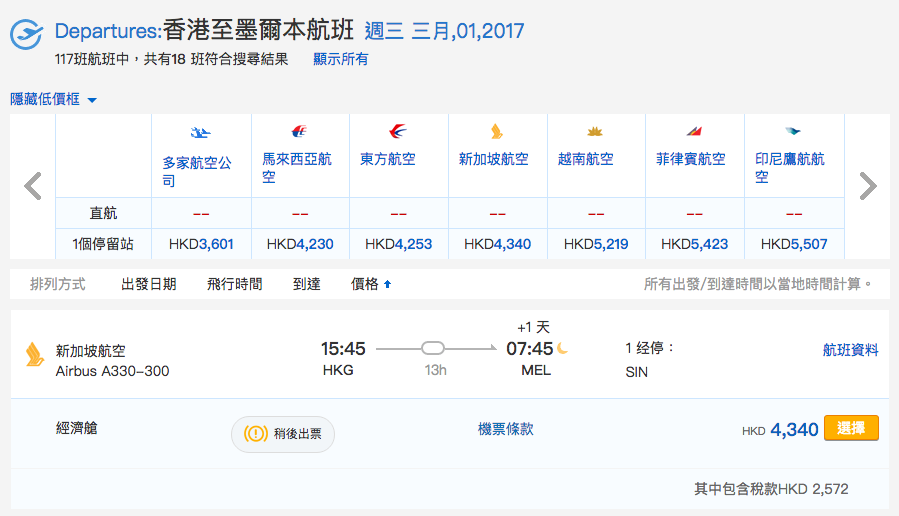The height and width of the screenshot is (516, 899).
Task: Click the departures airplane icon
Action: 26,34
